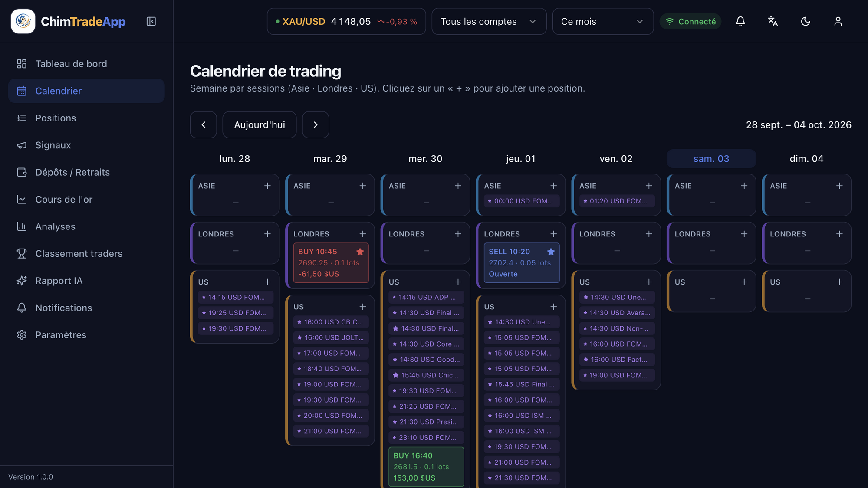
Task: Go to the next week
Action: (316, 125)
